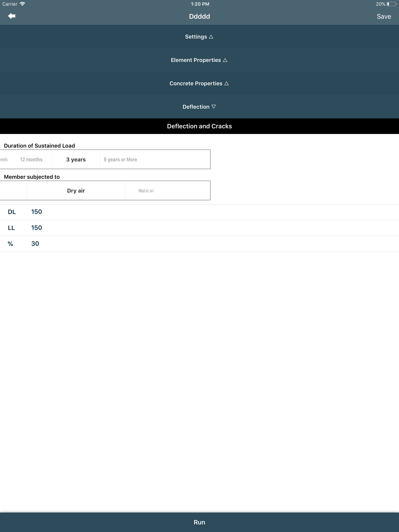This screenshot has height=532, width=399.
Task: Select 12 months sustained load duration
Action: click(x=31, y=159)
